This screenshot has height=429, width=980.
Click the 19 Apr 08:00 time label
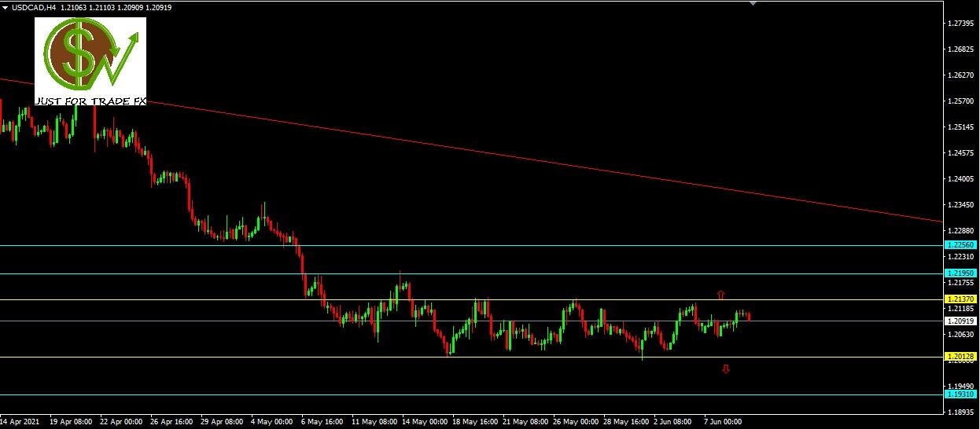point(71,422)
